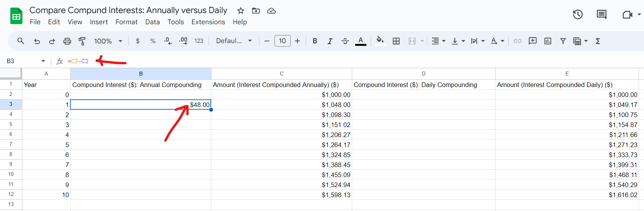Toggle italic formatting
Image resolution: width=644 pixels, height=211 pixels.
[x=330, y=41]
